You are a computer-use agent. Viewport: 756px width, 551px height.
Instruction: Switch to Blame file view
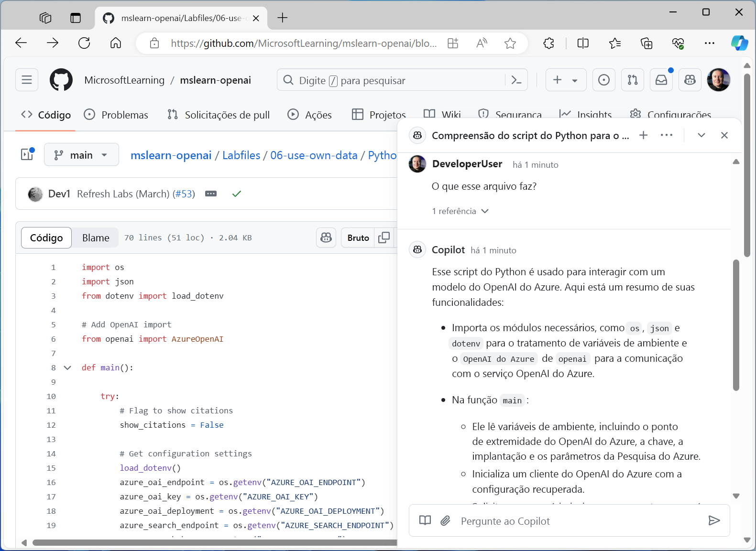(96, 238)
